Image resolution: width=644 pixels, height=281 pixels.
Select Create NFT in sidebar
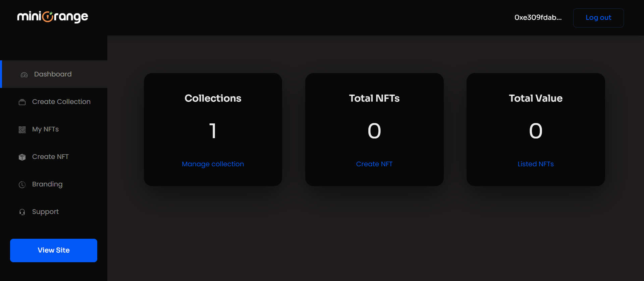(54, 157)
